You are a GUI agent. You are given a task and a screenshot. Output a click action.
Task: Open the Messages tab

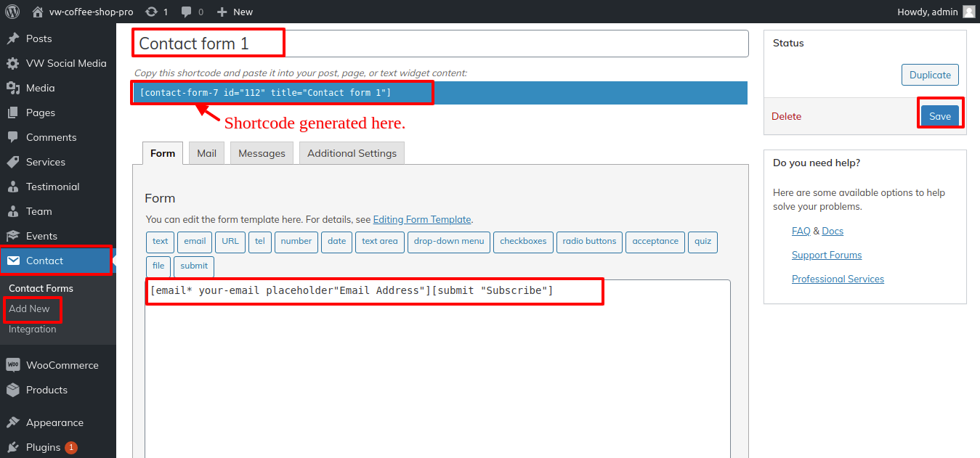(x=262, y=153)
